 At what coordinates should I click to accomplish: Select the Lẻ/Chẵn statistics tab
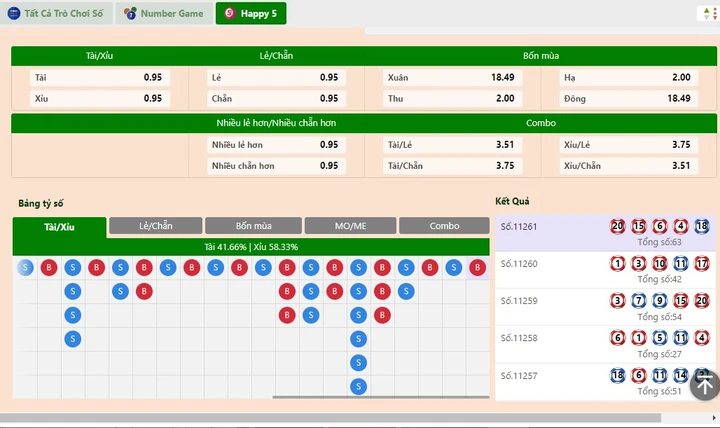click(155, 226)
